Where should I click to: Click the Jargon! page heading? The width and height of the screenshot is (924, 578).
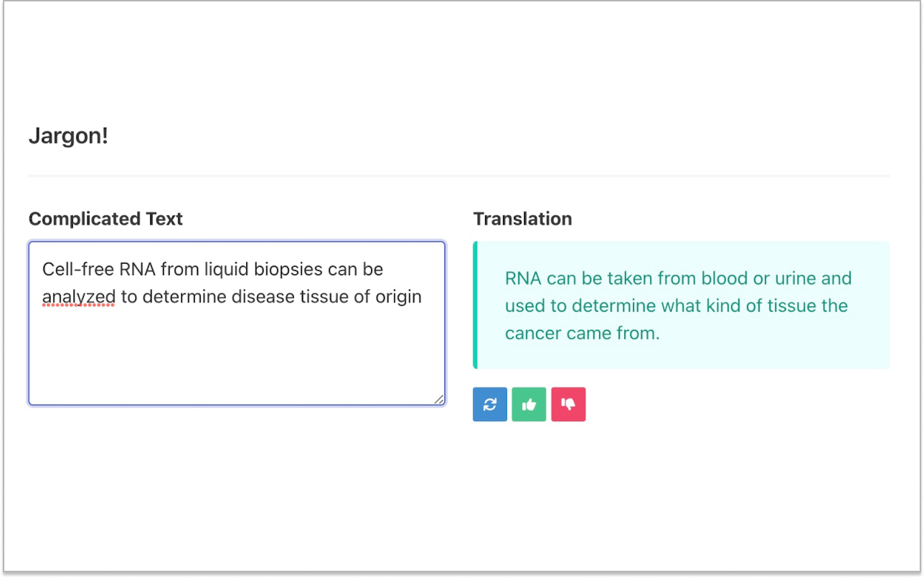69,136
